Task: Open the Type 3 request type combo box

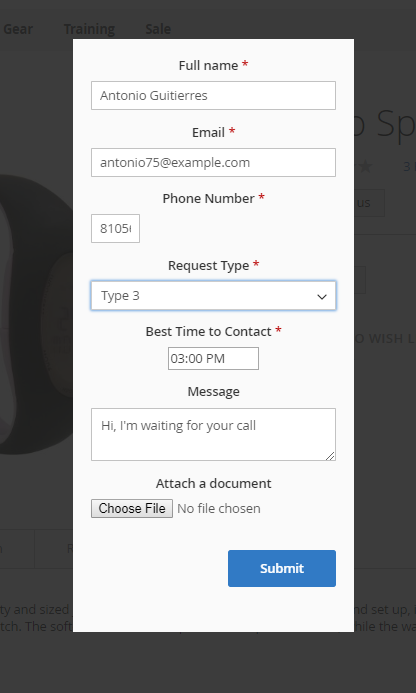Action: [x=213, y=295]
